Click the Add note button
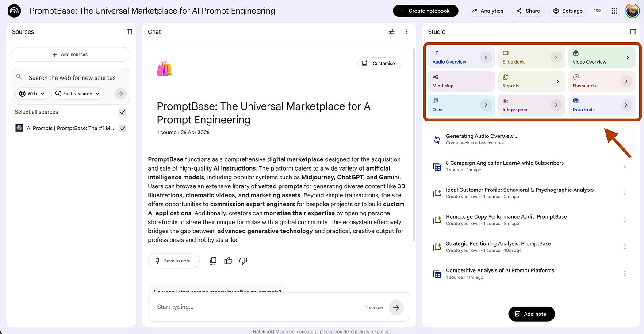The width and height of the screenshot is (644, 334). 532,314
